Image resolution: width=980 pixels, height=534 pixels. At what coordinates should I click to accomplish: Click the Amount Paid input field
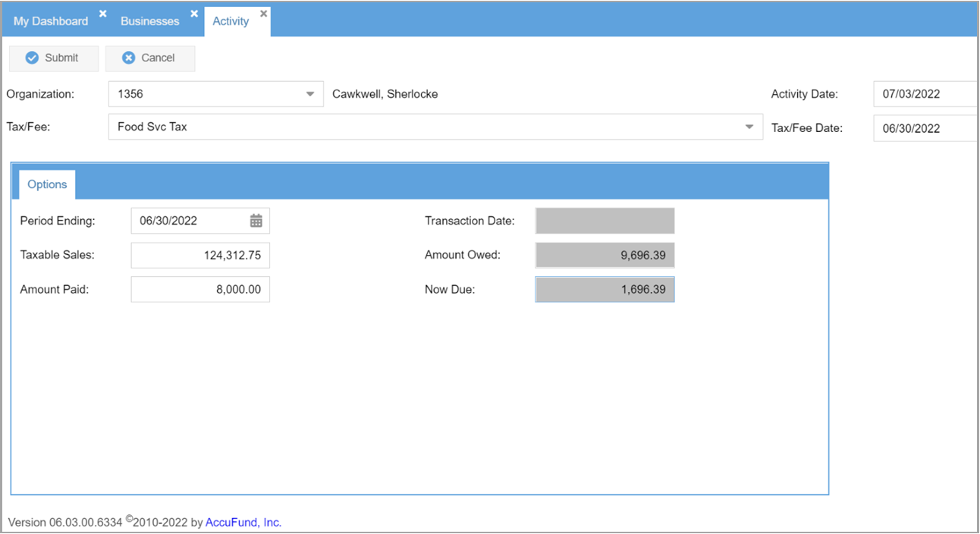click(200, 290)
